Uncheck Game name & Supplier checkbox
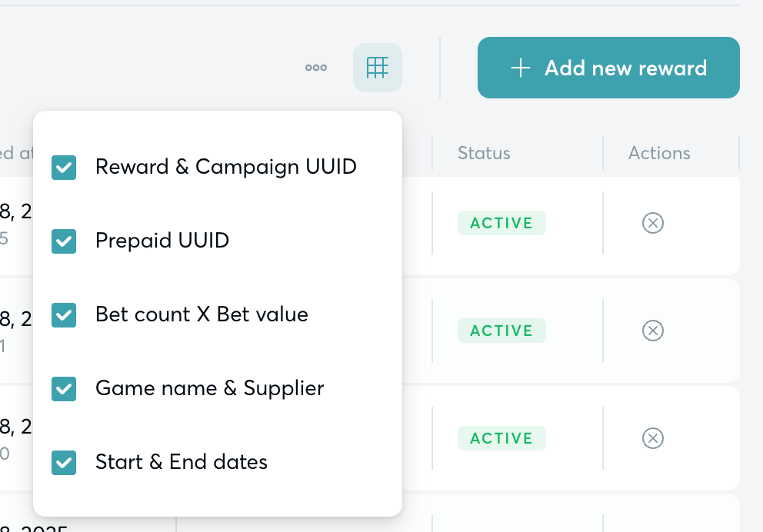 coord(64,389)
